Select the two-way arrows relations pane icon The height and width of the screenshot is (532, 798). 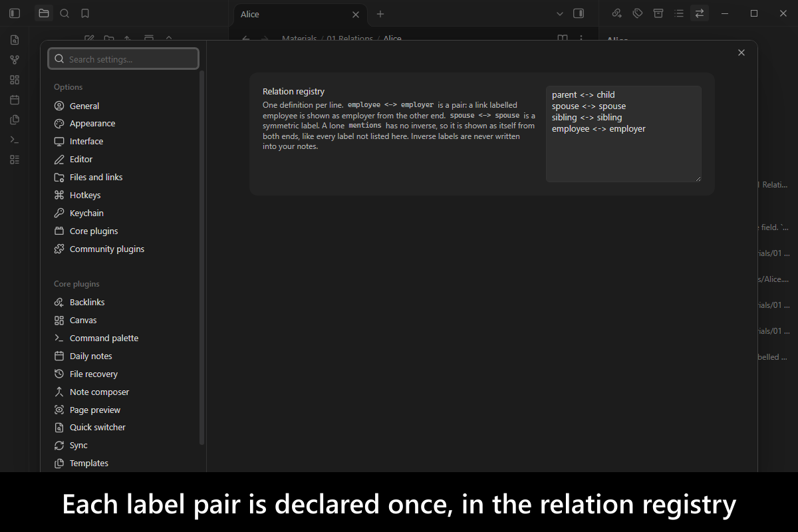point(700,13)
